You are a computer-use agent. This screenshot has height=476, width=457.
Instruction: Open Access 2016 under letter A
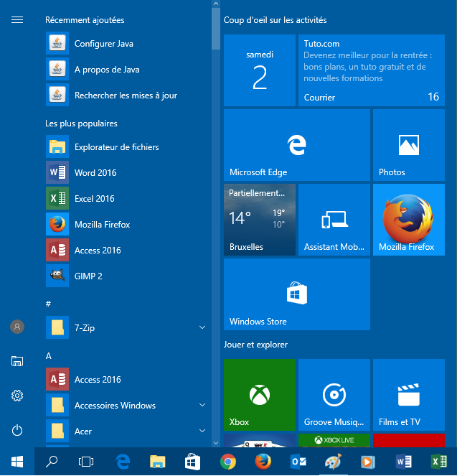[126, 380]
